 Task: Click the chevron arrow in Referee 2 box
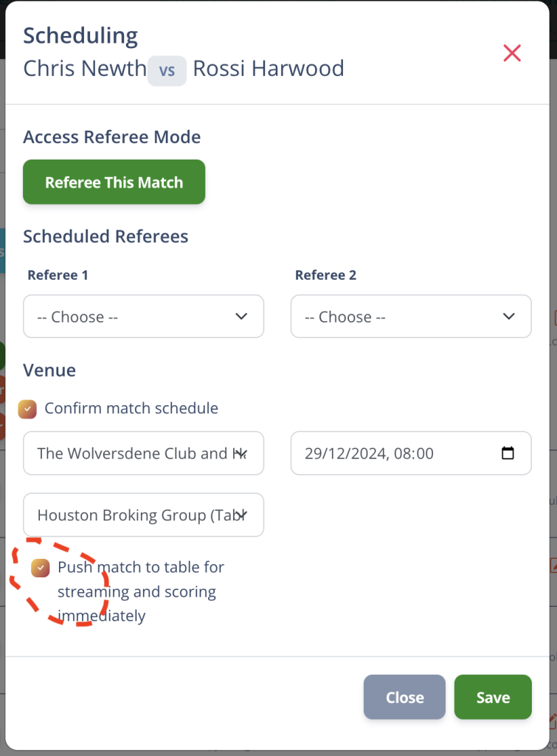[x=509, y=316]
